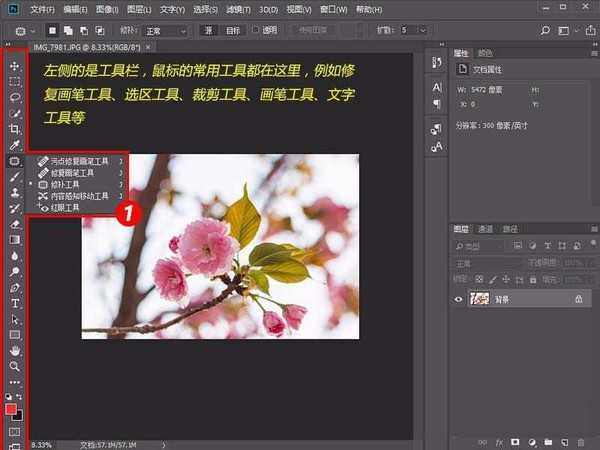This screenshot has height=450, width=600.
Task: Delete layer using trash icon
Action: [580, 440]
